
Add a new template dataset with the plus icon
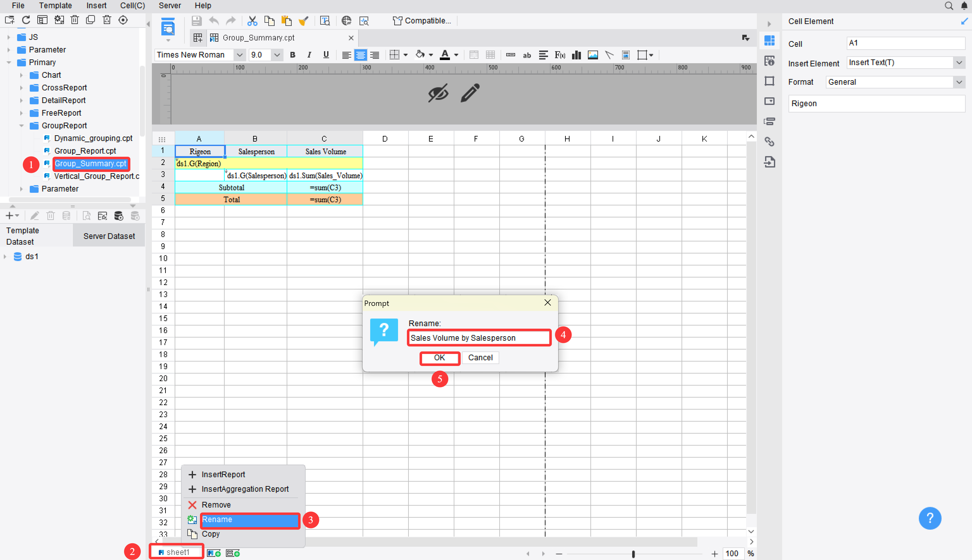pos(9,216)
